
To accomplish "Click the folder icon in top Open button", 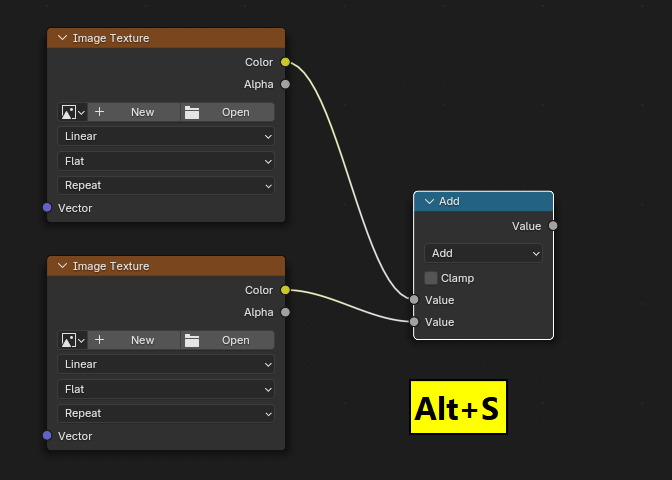I will [192, 112].
